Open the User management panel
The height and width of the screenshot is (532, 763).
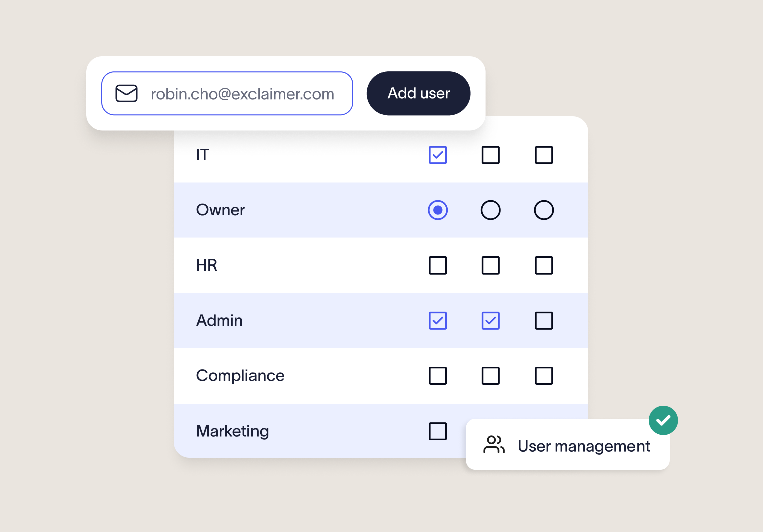(567, 446)
